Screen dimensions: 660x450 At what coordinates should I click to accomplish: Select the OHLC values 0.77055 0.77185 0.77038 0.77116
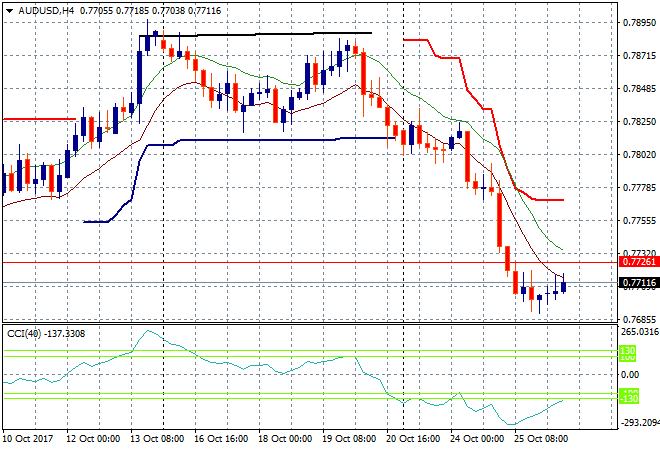point(150,11)
